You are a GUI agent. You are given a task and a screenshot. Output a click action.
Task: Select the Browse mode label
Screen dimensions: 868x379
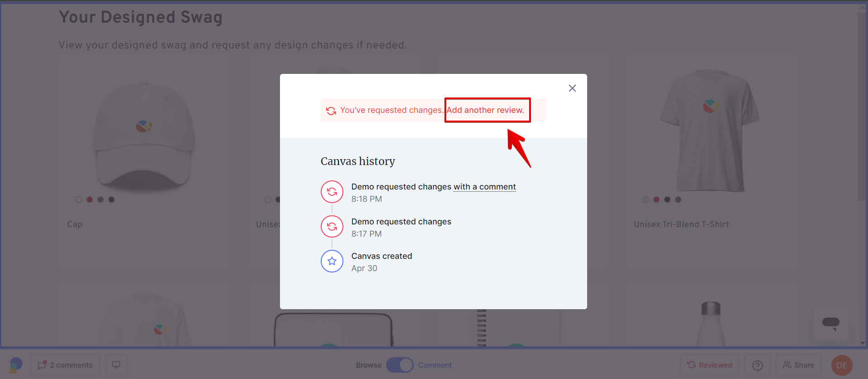click(x=369, y=365)
